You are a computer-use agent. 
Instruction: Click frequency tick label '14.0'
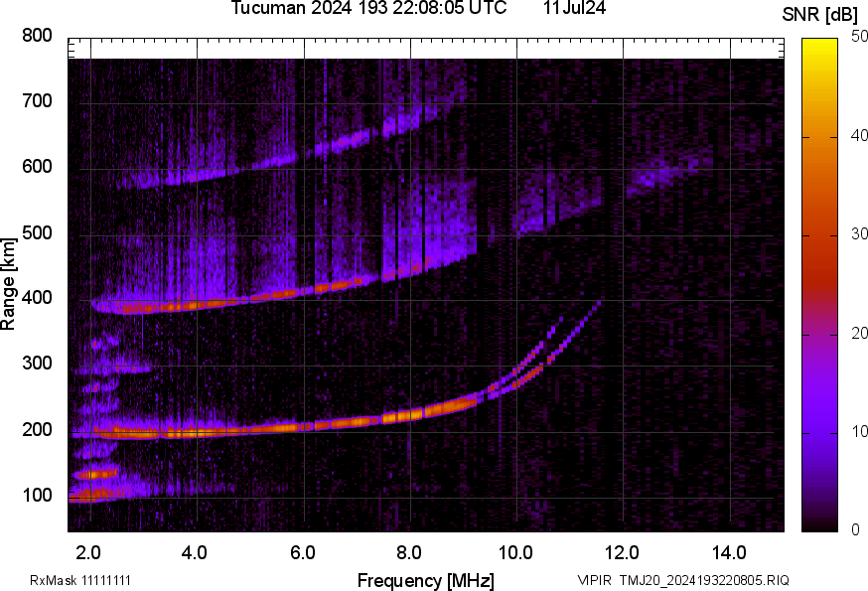[729, 552]
